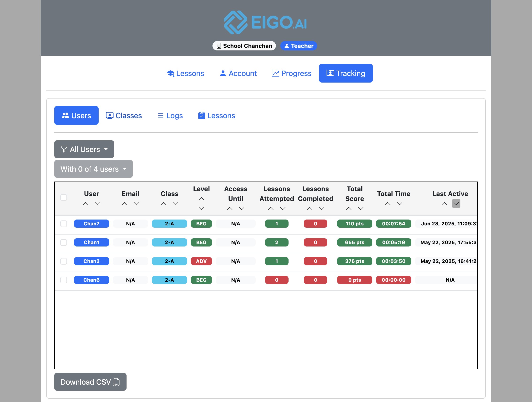532x402 pixels.
Task: Click the 2-A class badge for Chan7
Action: [170, 224]
